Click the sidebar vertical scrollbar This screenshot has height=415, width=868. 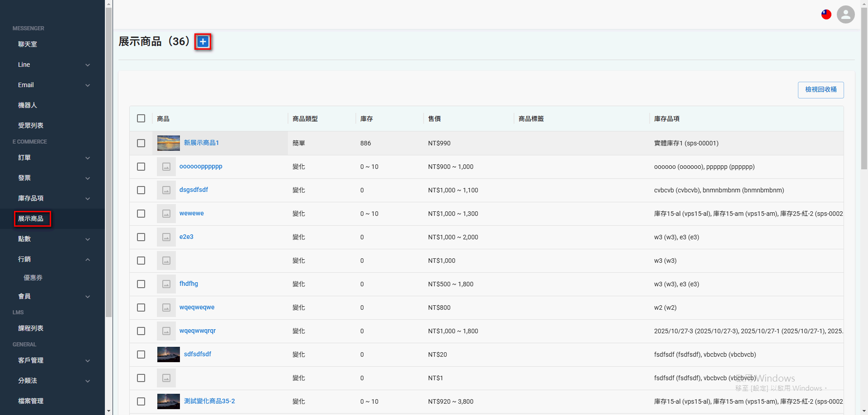(x=108, y=163)
